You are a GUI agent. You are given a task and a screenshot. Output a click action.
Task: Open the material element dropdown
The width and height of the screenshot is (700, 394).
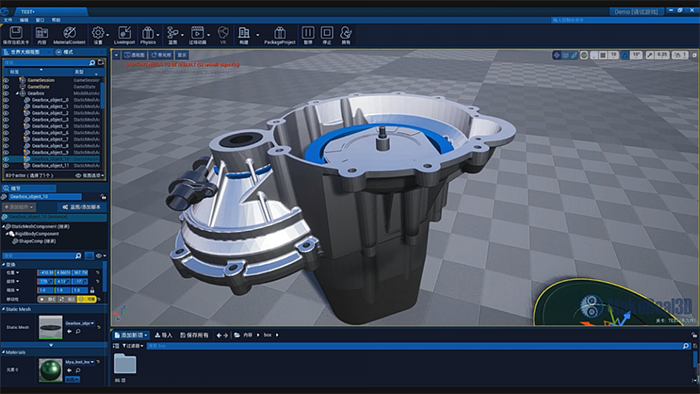point(80,362)
